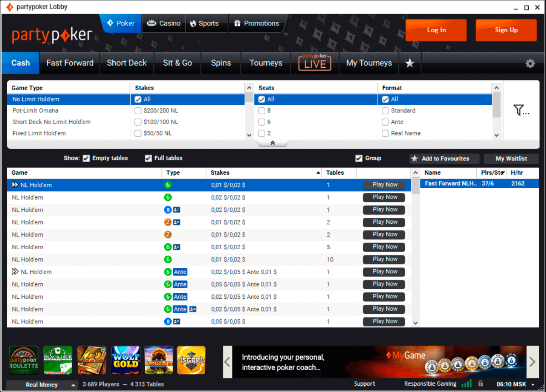Click the favourites star tab icon
The width and height of the screenshot is (546, 392).
click(409, 63)
